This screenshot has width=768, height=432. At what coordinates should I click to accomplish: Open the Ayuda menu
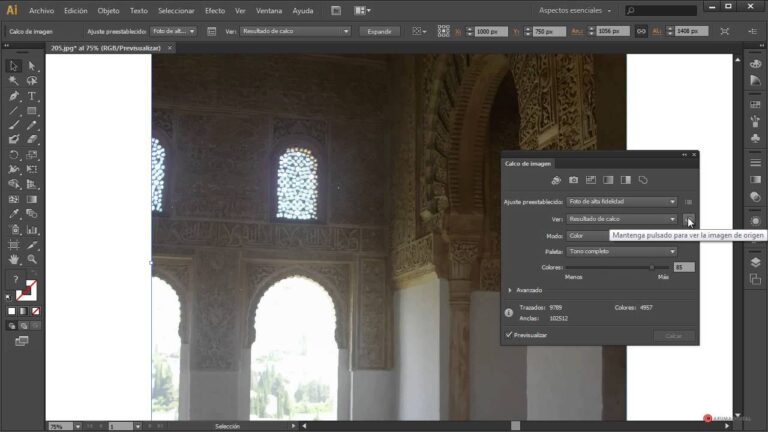click(303, 10)
